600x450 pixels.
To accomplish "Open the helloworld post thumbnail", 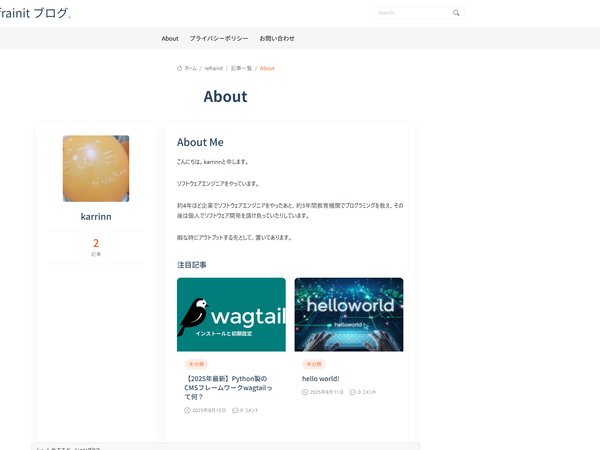I will (349, 314).
